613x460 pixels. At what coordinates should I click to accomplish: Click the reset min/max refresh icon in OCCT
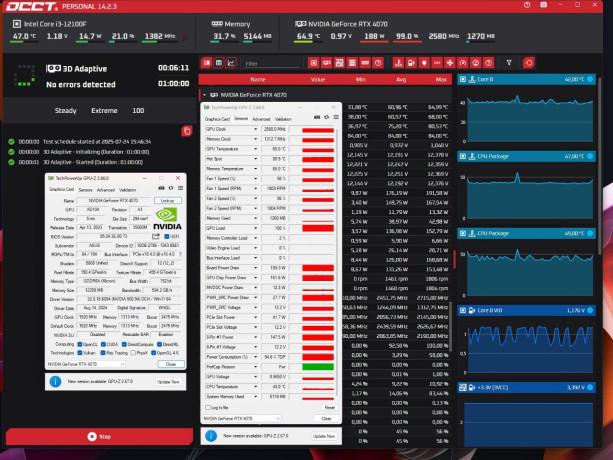click(x=529, y=63)
